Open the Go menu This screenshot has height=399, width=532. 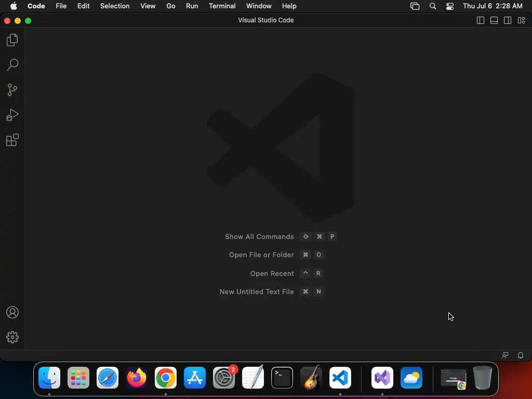tap(170, 6)
